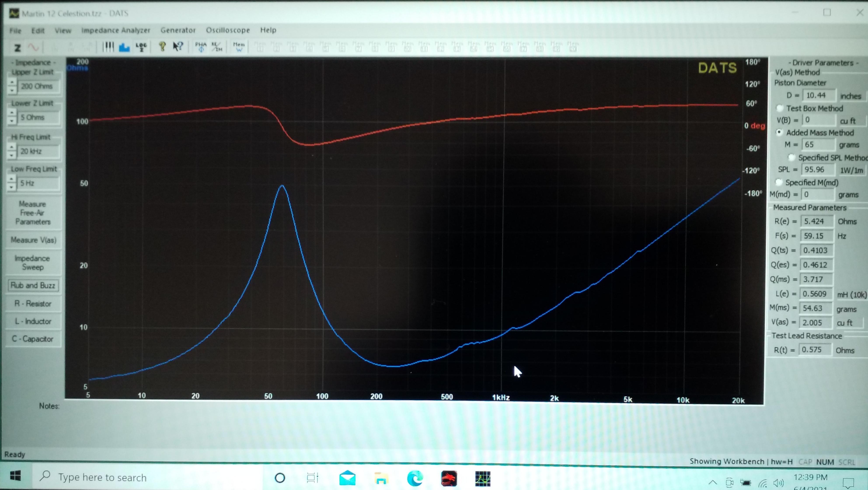Increase the Upper Z Limit with up arrow
This screenshot has width=868, height=490.
pyautogui.click(x=12, y=82)
